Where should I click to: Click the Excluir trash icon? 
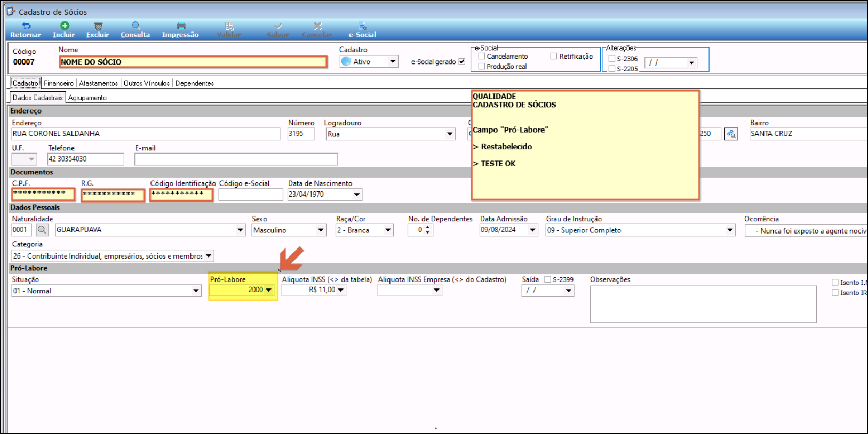point(98,26)
